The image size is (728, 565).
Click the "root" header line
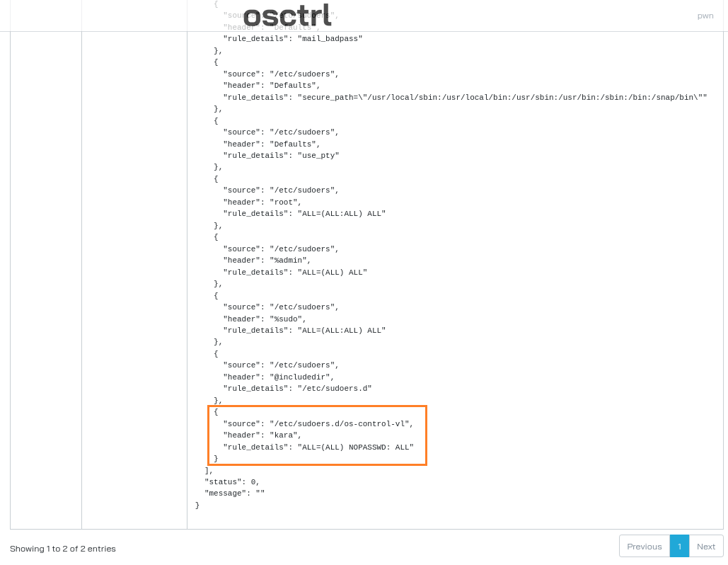tap(262, 202)
